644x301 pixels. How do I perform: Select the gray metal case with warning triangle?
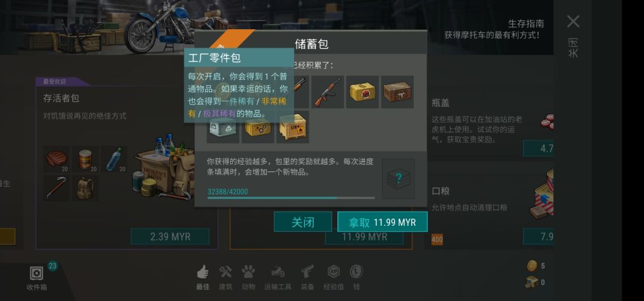click(222, 127)
